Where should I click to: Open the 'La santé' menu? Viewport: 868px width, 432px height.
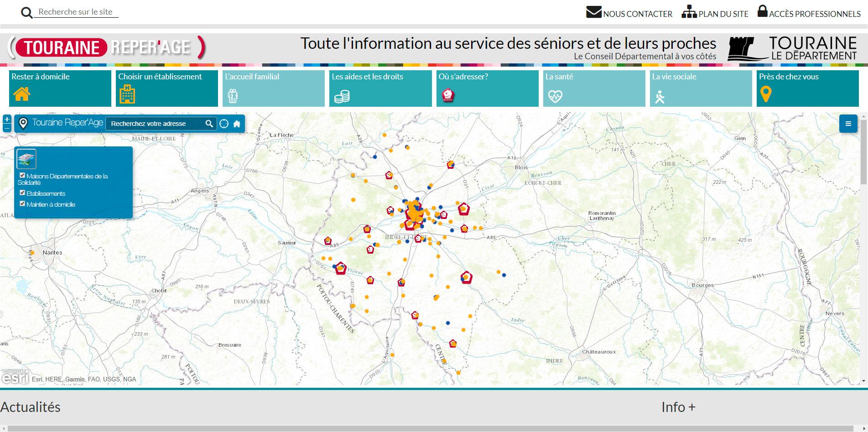click(594, 88)
